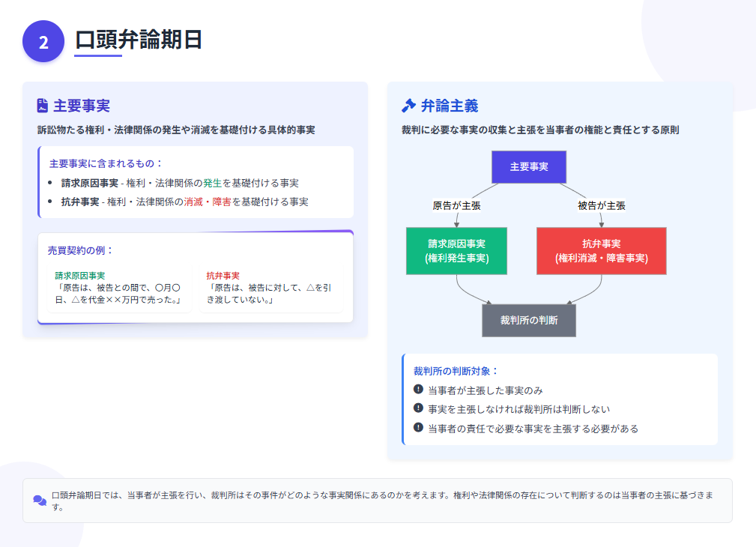Screen dimensions: 756x547
Task: Click the gray 裁判所の判断 flowchart box
Action: (x=528, y=321)
